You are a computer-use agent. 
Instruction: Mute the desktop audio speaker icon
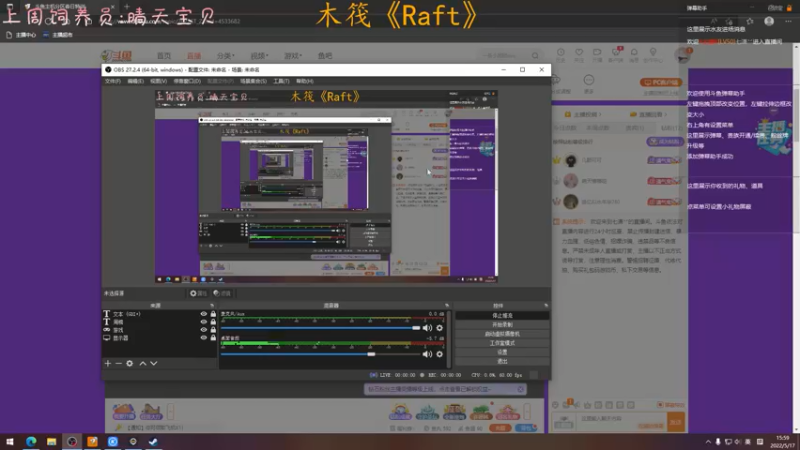pyautogui.click(x=427, y=354)
